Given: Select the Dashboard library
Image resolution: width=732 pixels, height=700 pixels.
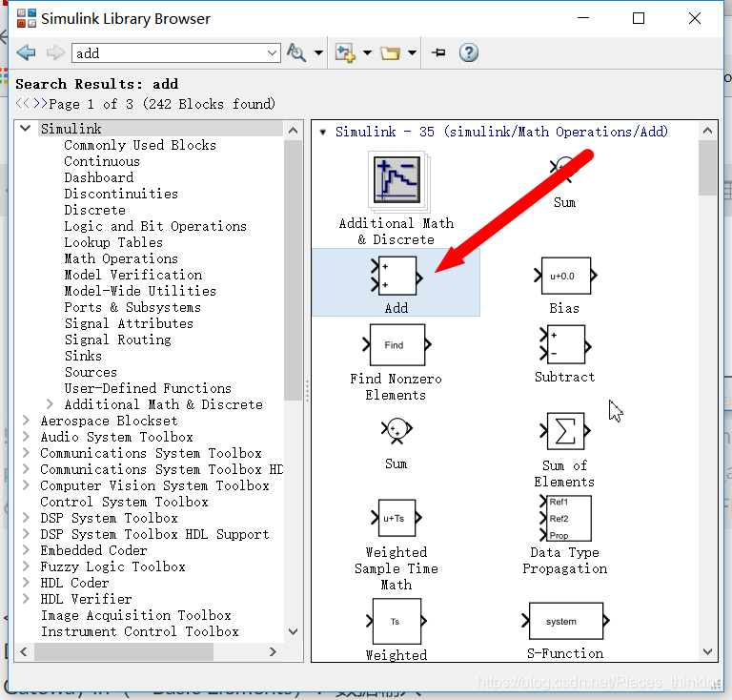Looking at the screenshot, I should (x=99, y=178).
